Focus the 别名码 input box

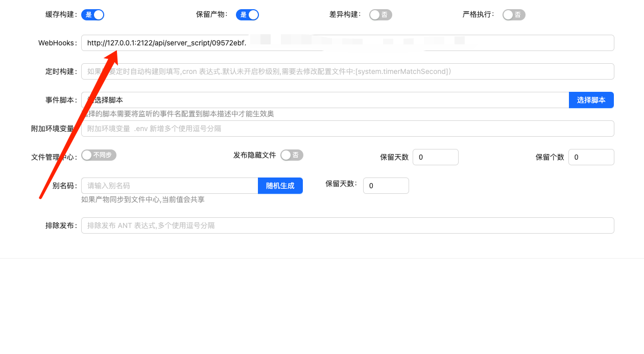[x=170, y=186]
